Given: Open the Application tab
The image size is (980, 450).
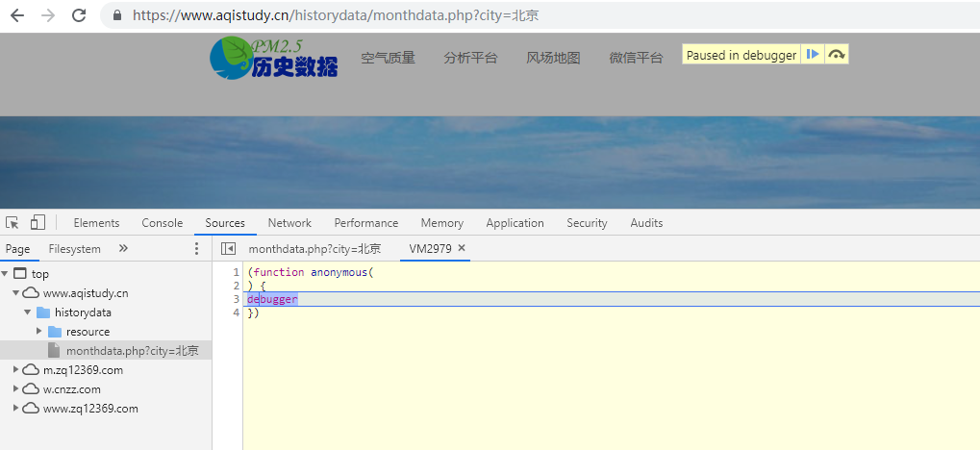Looking at the screenshot, I should click(515, 223).
